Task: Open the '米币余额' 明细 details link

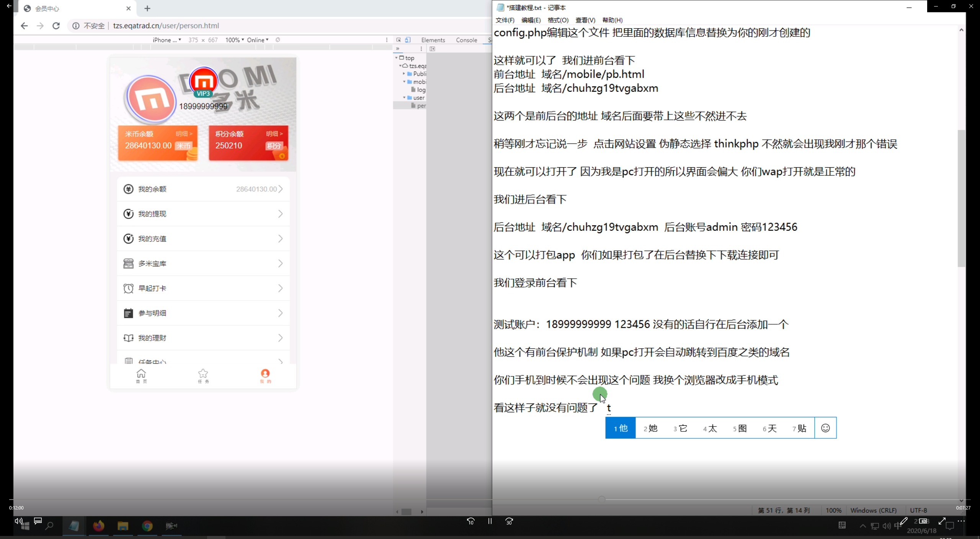Action: (x=184, y=134)
